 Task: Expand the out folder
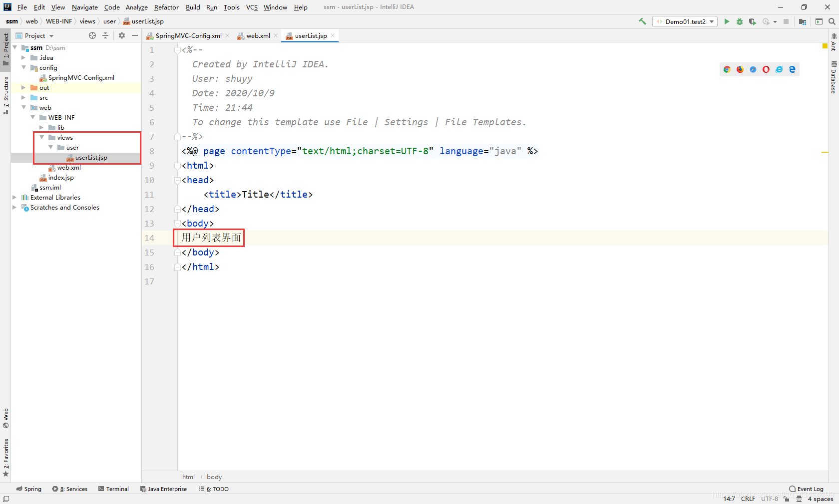[x=23, y=87]
